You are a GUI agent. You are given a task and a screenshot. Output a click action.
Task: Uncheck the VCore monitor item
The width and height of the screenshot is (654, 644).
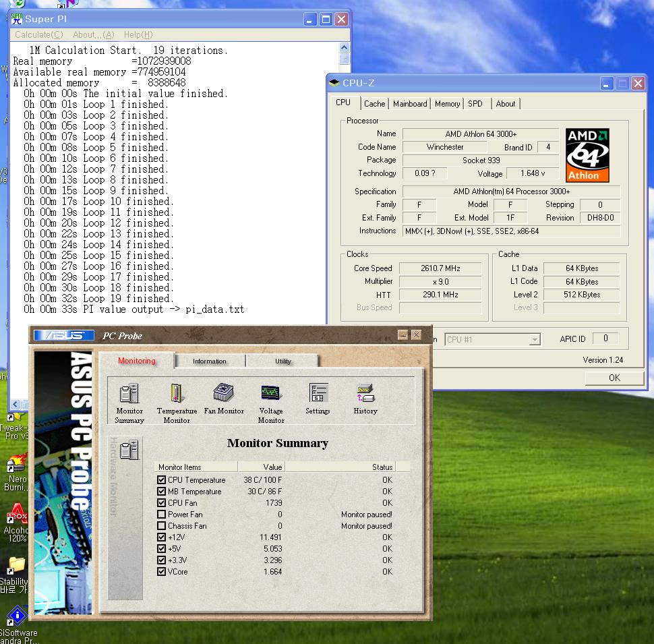click(161, 571)
